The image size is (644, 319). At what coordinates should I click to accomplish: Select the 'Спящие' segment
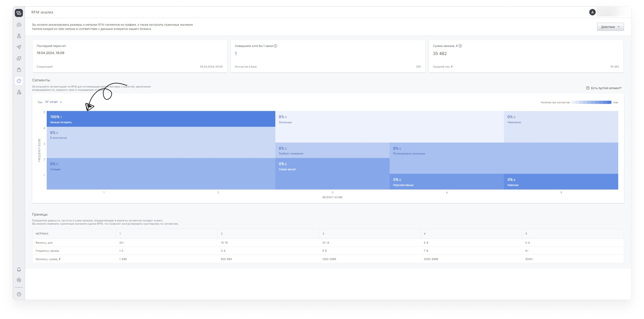point(161,174)
